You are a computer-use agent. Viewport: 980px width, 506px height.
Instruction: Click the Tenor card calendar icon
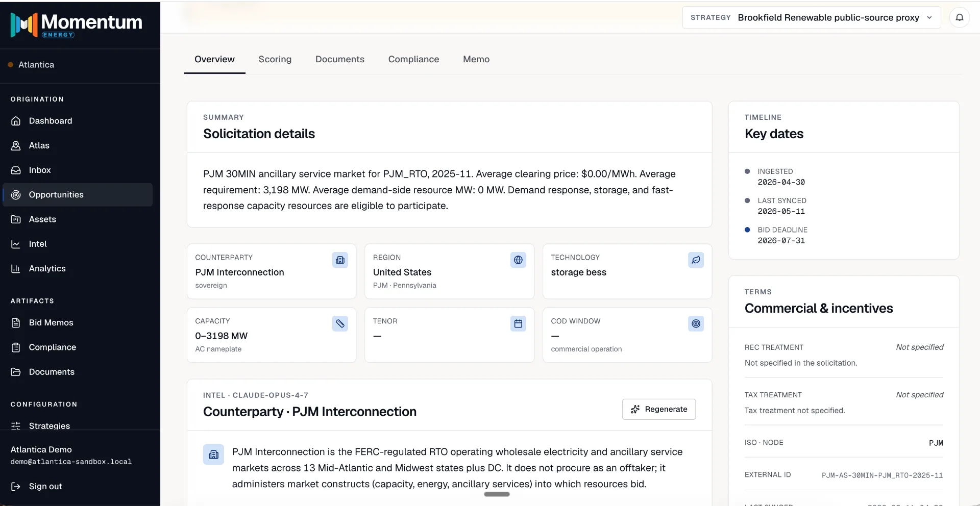tap(518, 323)
